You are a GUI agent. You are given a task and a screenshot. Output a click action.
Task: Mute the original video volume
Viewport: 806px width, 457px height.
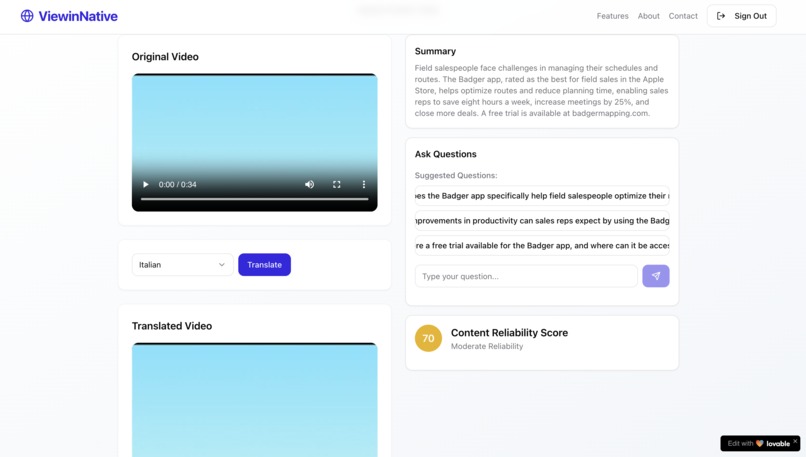click(x=309, y=184)
